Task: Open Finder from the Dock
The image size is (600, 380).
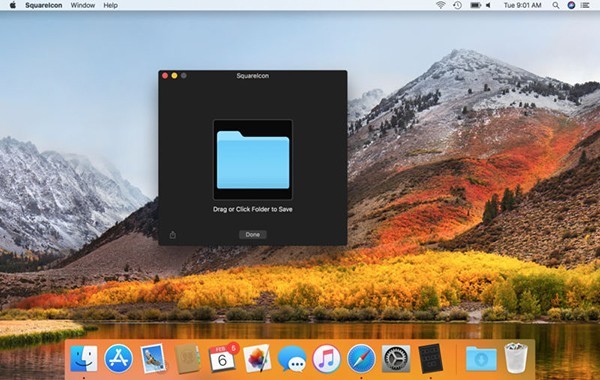Action: [84, 359]
